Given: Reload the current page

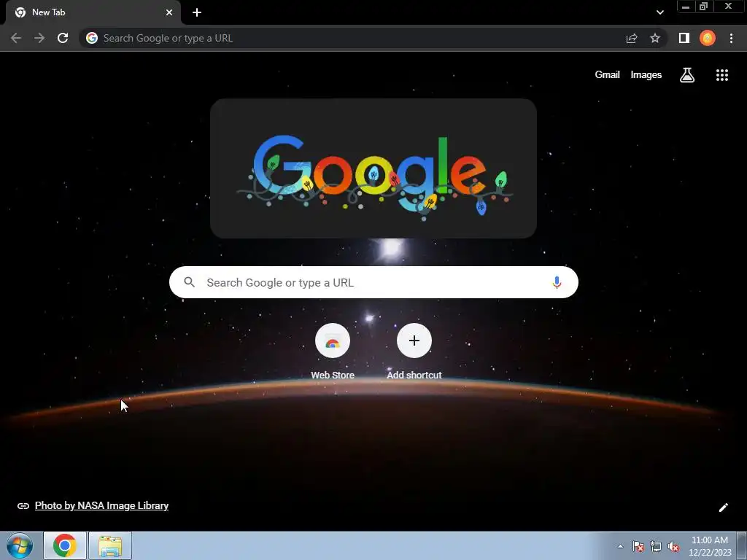Looking at the screenshot, I should point(63,38).
